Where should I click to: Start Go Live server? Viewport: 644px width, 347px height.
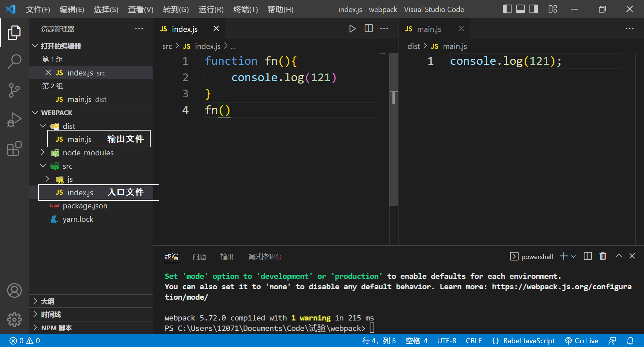[x=582, y=341]
